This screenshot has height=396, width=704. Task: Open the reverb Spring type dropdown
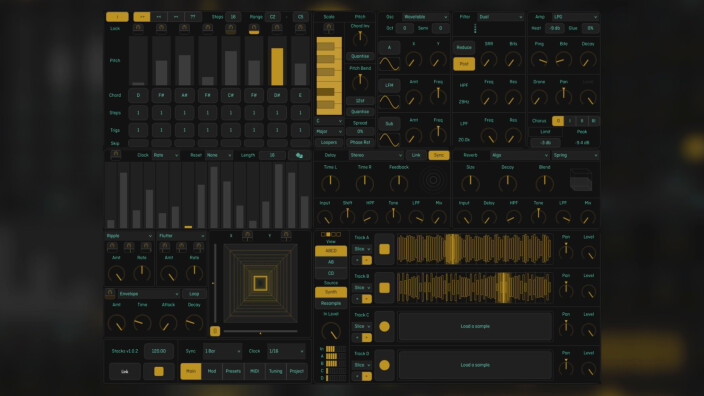pyautogui.click(x=576, y=155)
